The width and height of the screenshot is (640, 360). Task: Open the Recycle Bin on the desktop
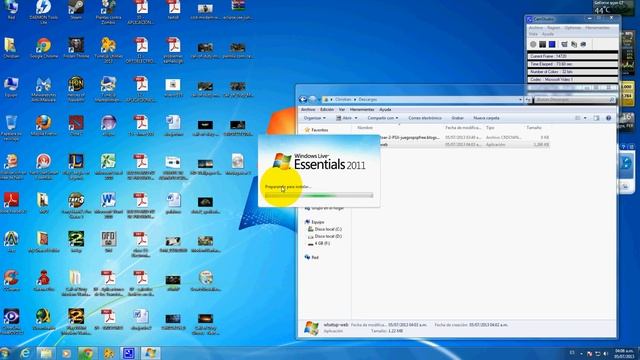[11, 127]
